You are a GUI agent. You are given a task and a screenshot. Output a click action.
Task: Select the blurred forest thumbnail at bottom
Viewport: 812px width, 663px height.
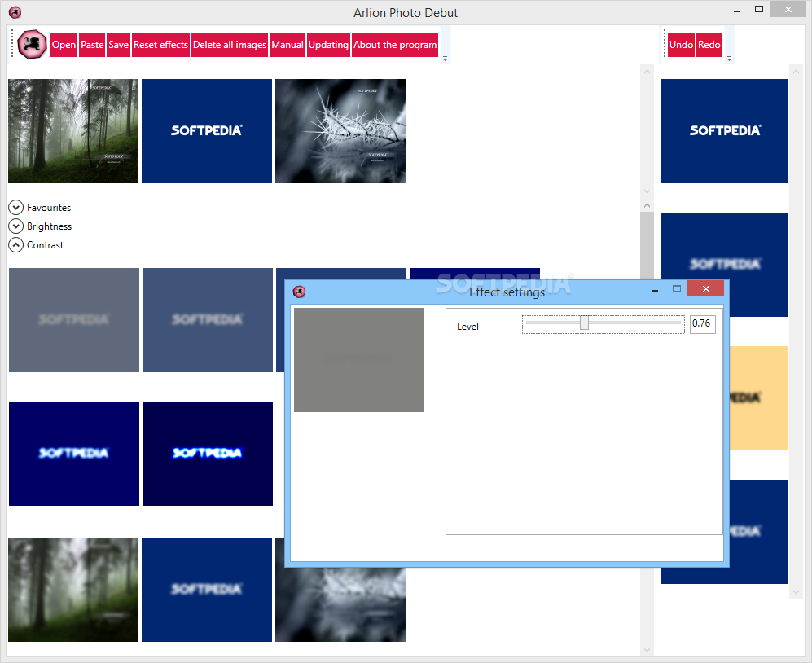73,590
